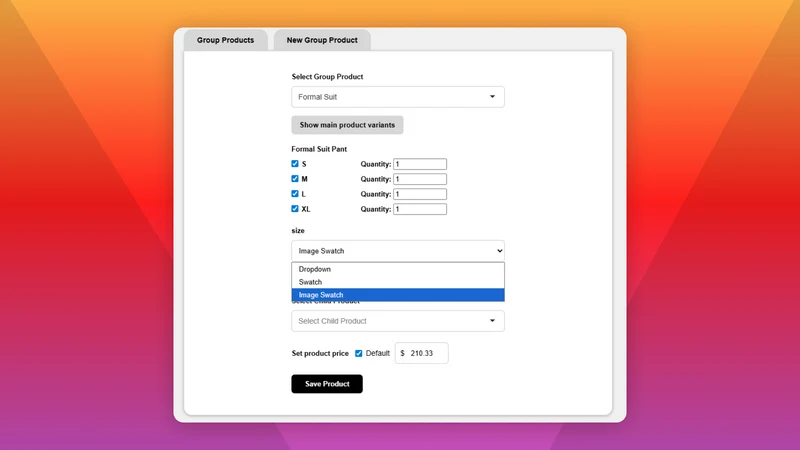Image resolution: width=800 pixels, height=450 pixels.
Task: Click the quantity field for size XL
Action: click(x=420, y=209)
